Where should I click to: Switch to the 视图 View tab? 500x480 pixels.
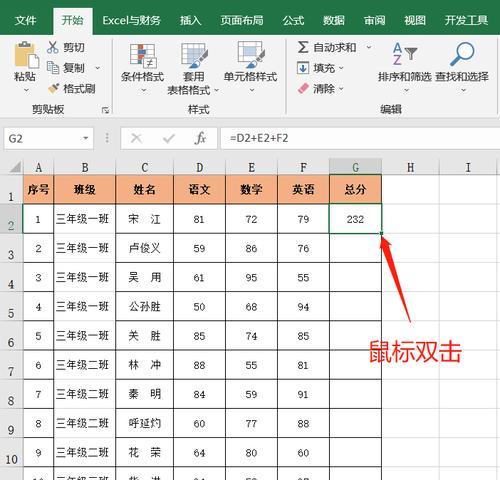[415, 21]
